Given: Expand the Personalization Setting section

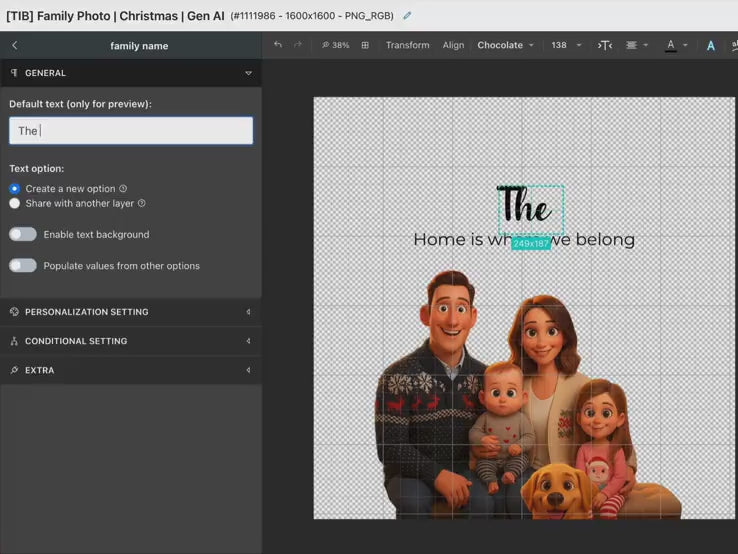Looking at the screenshot, I should 130,312.
